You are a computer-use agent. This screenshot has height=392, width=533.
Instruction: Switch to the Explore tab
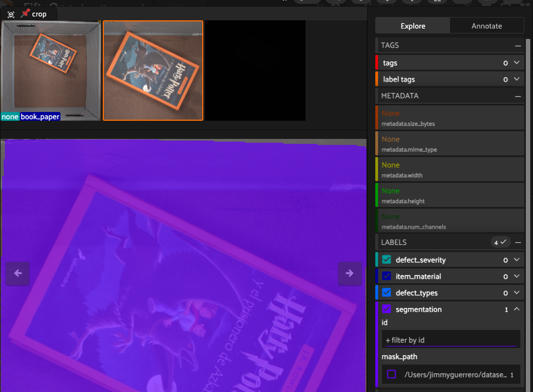(x=413, y=26)
